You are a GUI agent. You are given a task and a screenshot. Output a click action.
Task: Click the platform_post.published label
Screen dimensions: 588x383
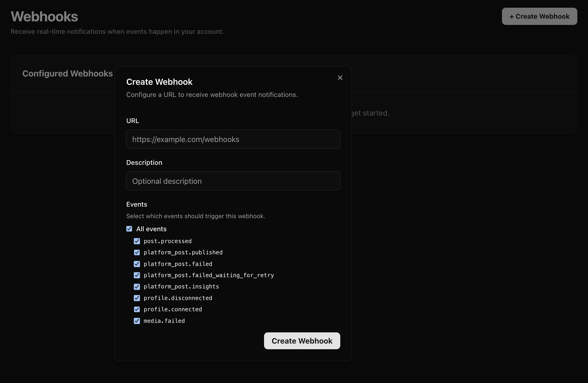point(183,253)
